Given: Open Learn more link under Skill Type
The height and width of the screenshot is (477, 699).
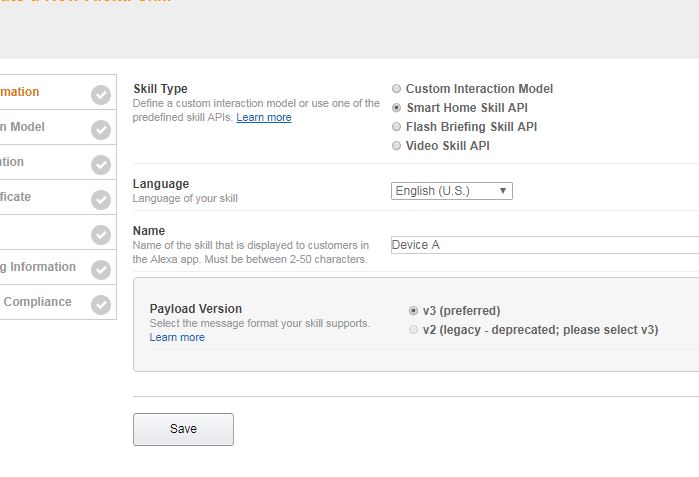Looking at the screenshot, I should pos(264,117).
